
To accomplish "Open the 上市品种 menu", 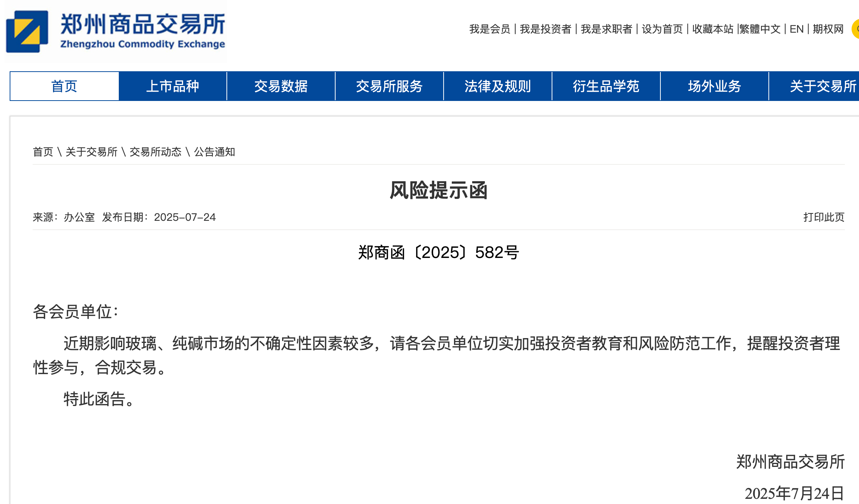I will (173, 86).
